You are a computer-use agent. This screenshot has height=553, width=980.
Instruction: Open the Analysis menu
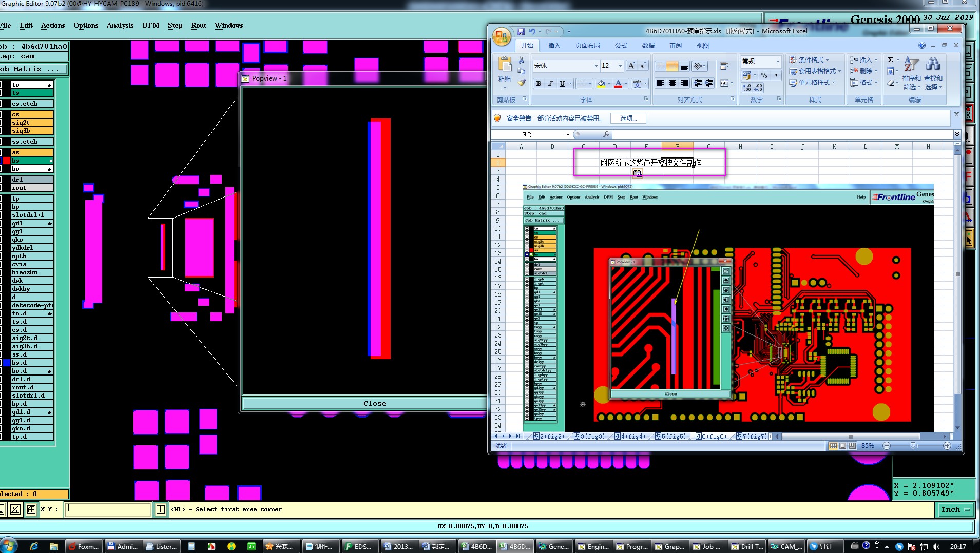coord(120,25)
